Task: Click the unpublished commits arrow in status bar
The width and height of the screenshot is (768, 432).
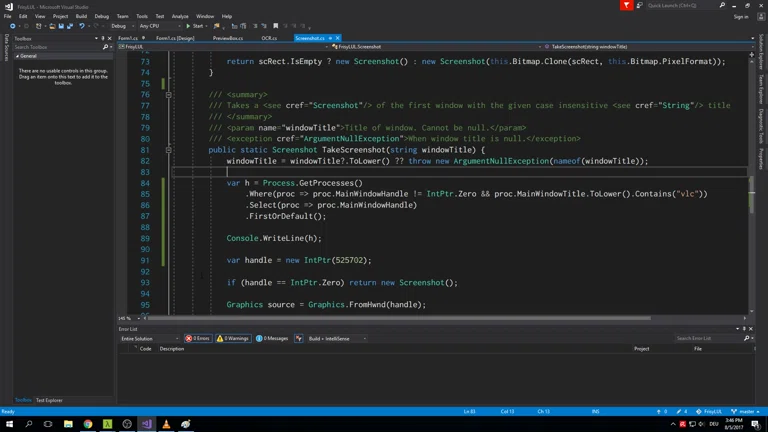Action: pyautogui.click(x=662, y=411)
